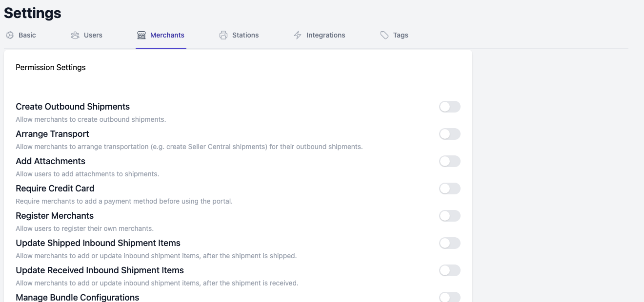Select the Merchants tab
Image resolution: width=644 pixels, height=302 pixels.
click(161, 35)
